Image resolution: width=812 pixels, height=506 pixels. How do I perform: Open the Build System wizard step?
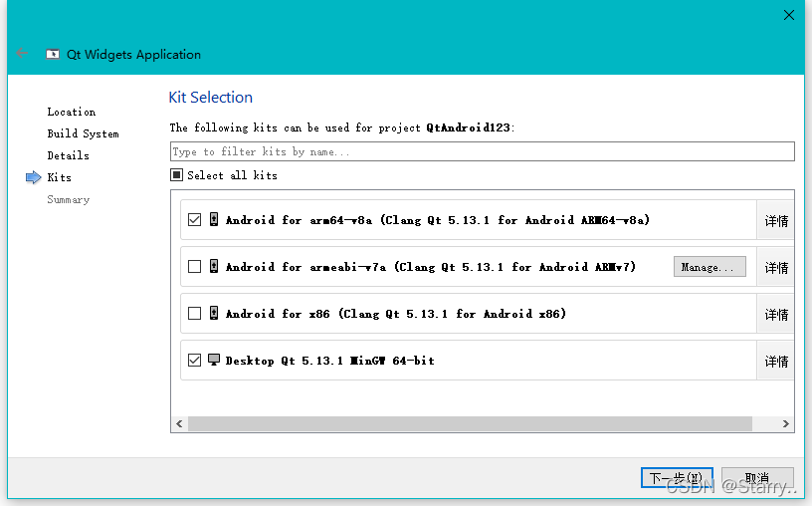click(x=83, y=133)
